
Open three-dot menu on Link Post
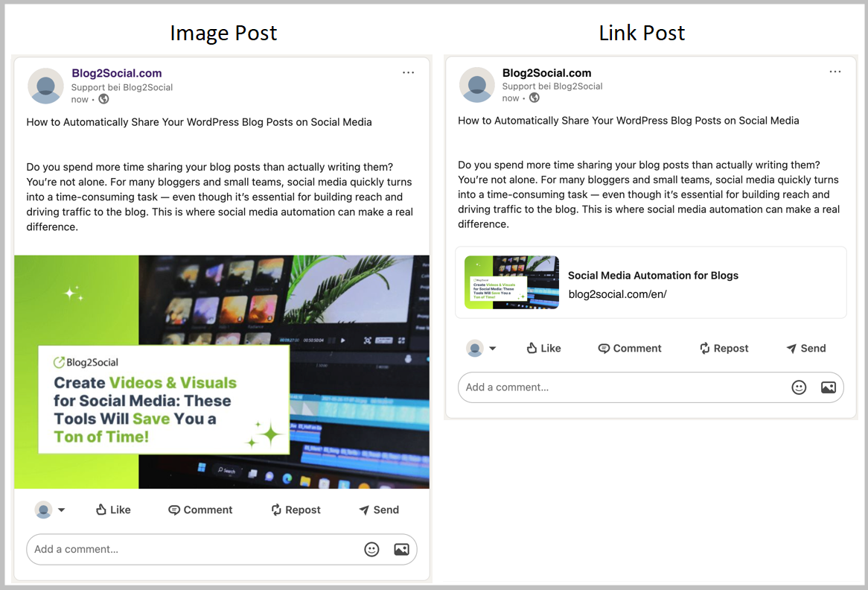(x=835, y=72)
